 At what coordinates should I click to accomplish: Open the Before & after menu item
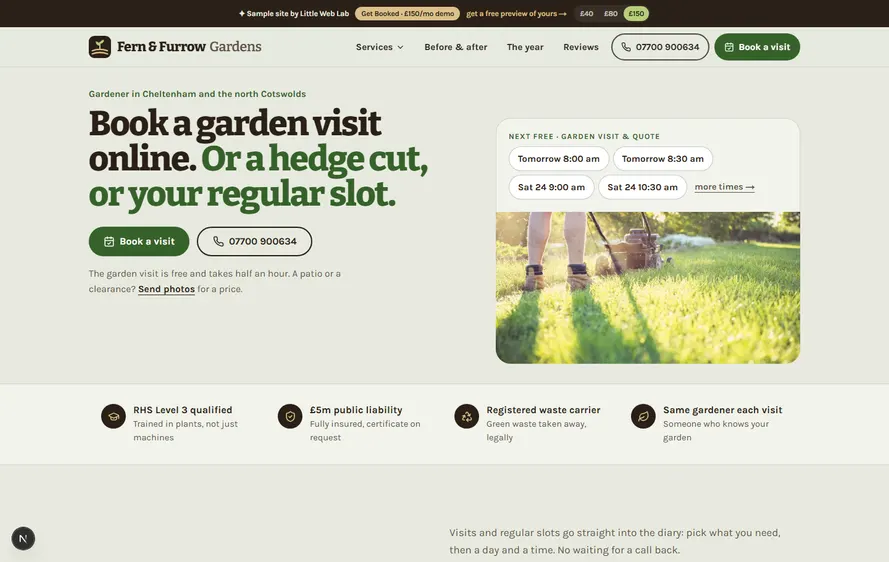[x=456, y=47]
